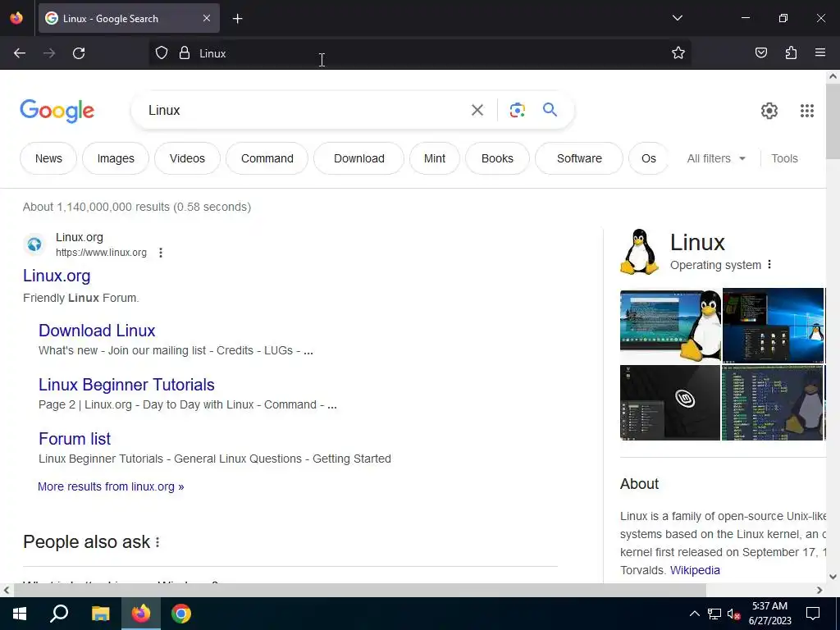The image size is (840, 630).
Task: Open the Firefox application menu
Action: pyautogui.click(x=820, y=53)
